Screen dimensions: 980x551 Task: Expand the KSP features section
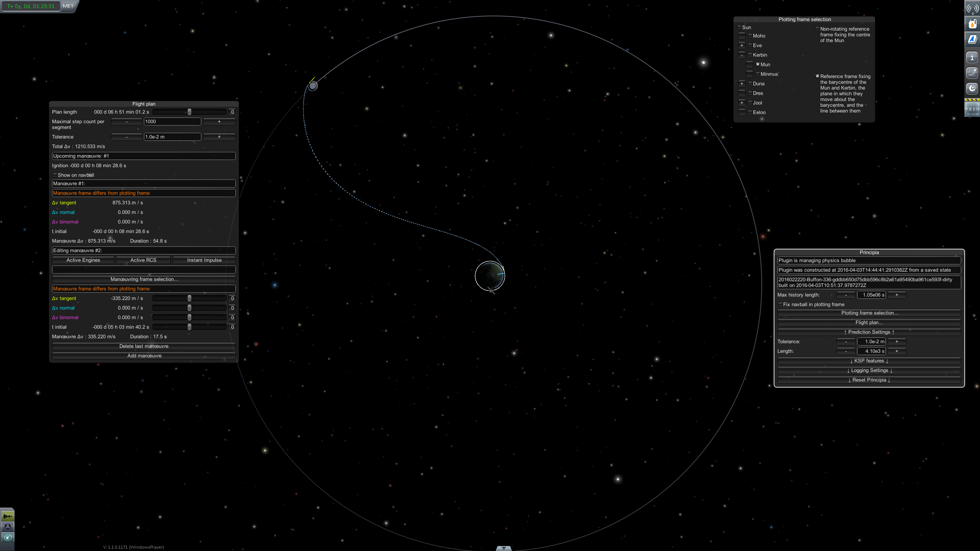[x=869, y=361]
